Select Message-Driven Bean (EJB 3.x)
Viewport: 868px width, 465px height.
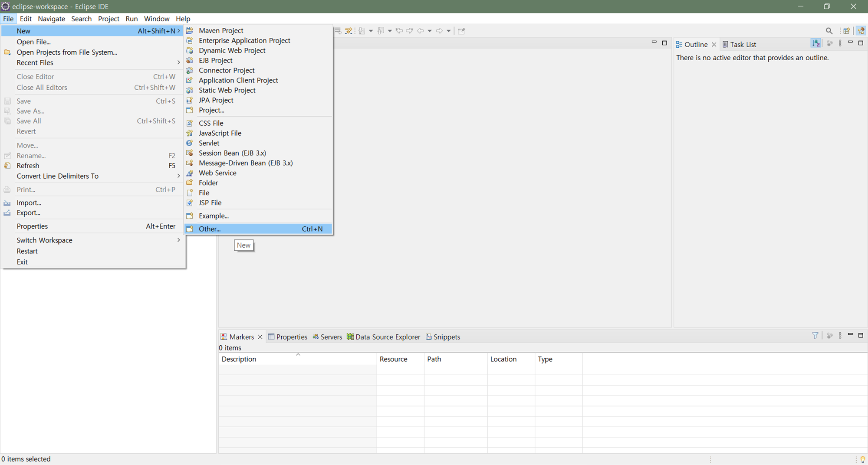pyautogui.click(x=258, y=163)
